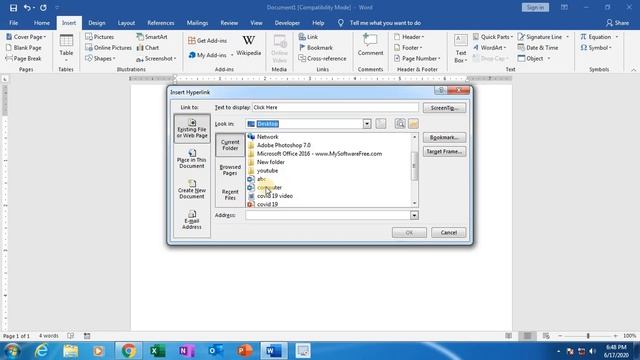
Task: Open PowerPoint from the taskbar
Action: 244,351
